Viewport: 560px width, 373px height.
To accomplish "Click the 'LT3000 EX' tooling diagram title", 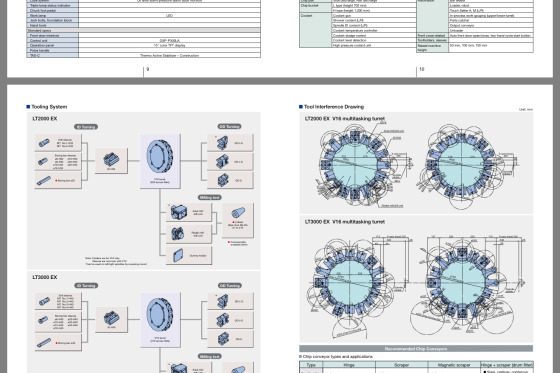I will click(x=45, y=277).
